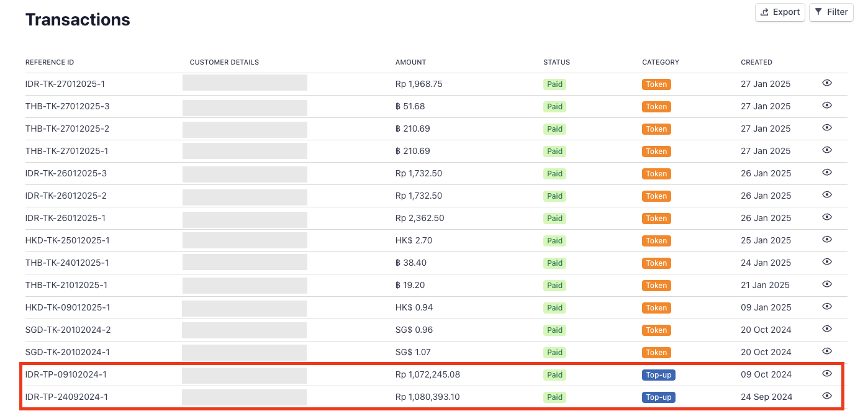The height and width of the screenshot is (416, 868).
Task: Click amount Rp 1,072,245.08
Action: pos(428,374)
